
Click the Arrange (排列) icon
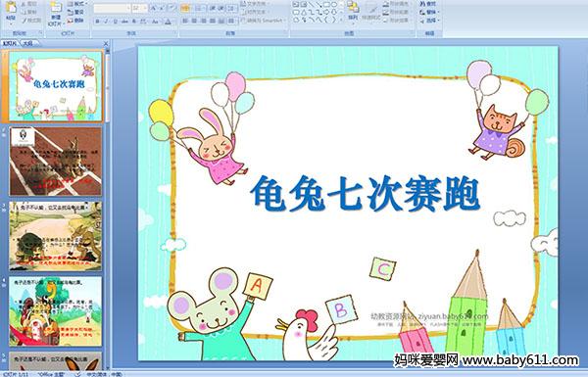coord(353,11)
